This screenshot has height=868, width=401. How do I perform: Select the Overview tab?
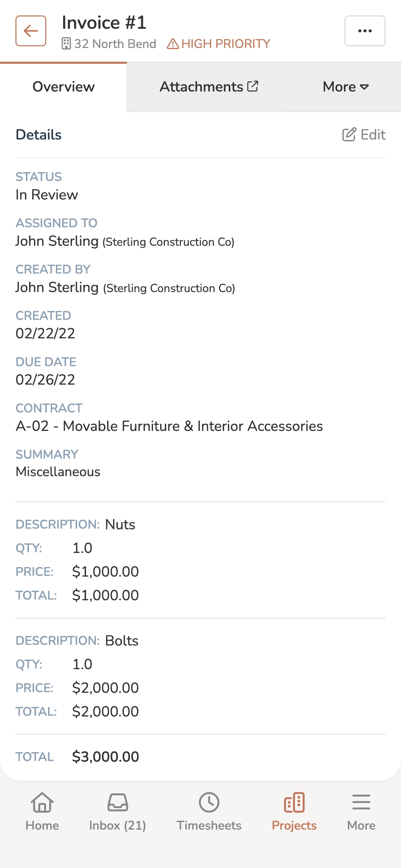coord(63,87)
